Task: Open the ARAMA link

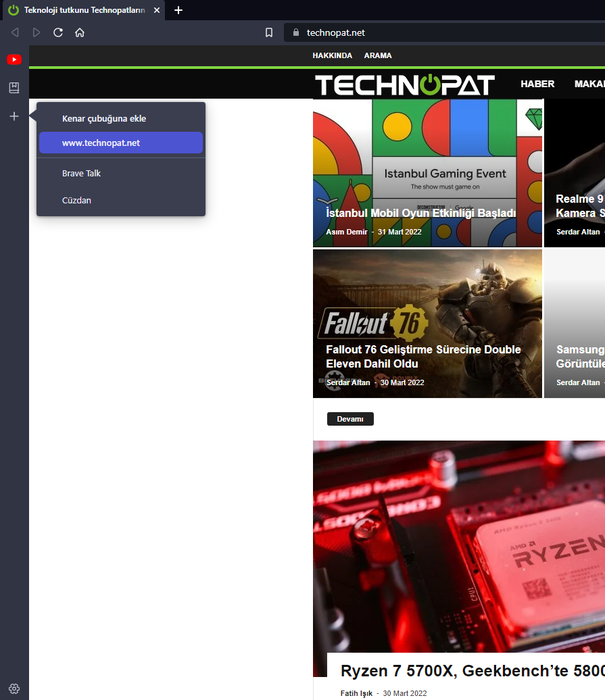Action: coord(378,56)
